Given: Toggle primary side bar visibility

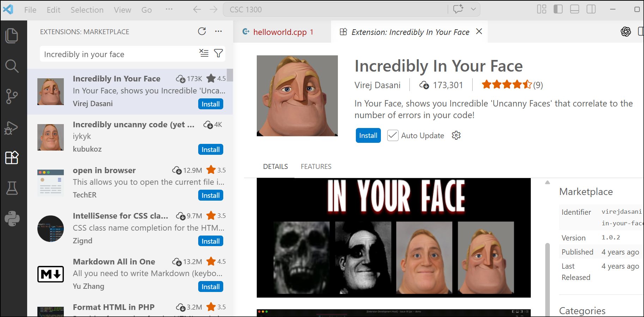Looking at the screenshot, I should [x=558, y=9].
